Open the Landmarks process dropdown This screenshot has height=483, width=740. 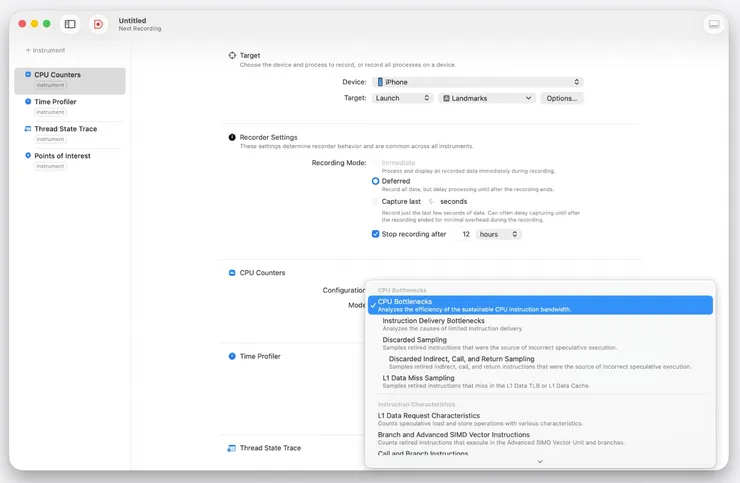click(x=487, y=98)
